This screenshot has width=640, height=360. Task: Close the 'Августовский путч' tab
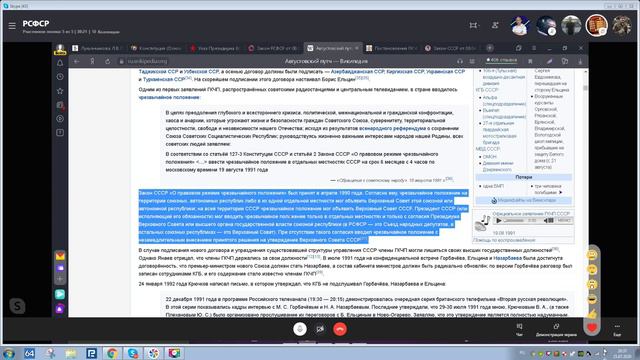tap(357, 48)
